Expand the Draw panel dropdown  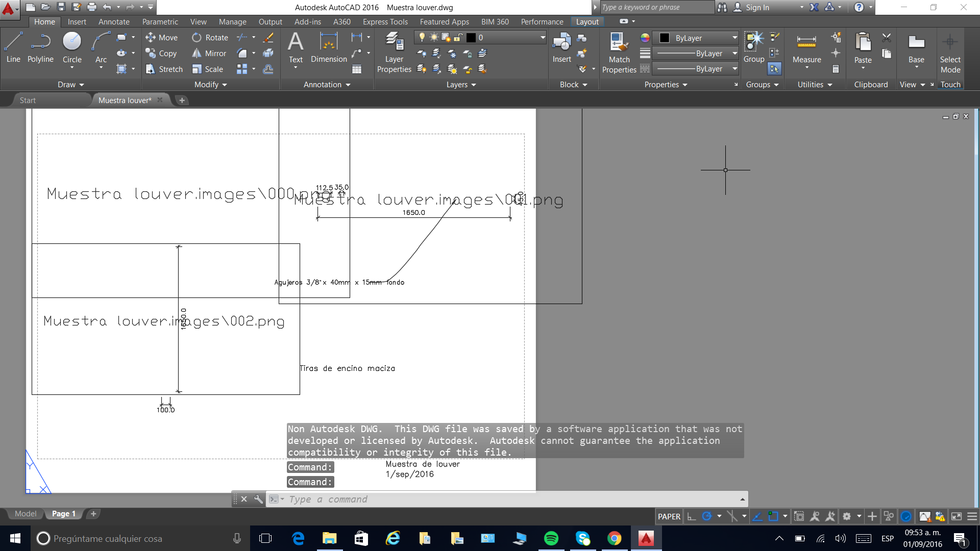[70, 85]
